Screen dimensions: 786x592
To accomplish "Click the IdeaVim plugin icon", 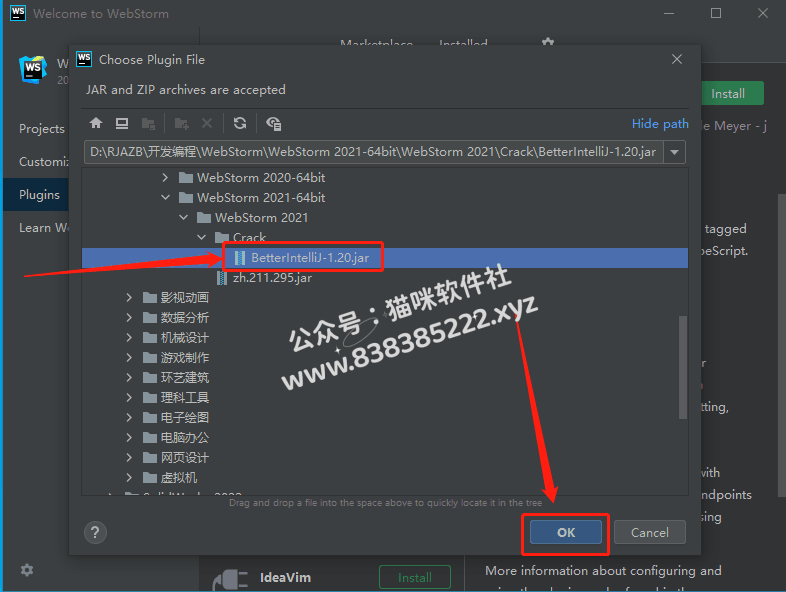I will click(230, 580).
